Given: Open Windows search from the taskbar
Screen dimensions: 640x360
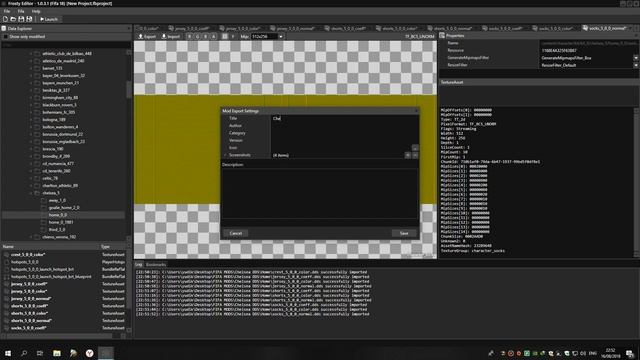Looking at the screenshot, I should pos(24,353).
